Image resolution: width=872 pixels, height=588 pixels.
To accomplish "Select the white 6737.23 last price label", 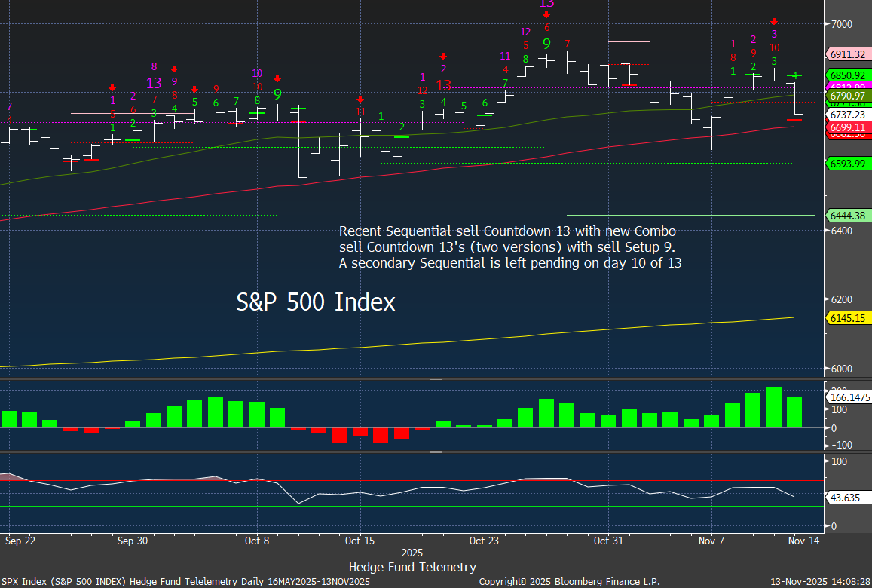I will point(846,115).
